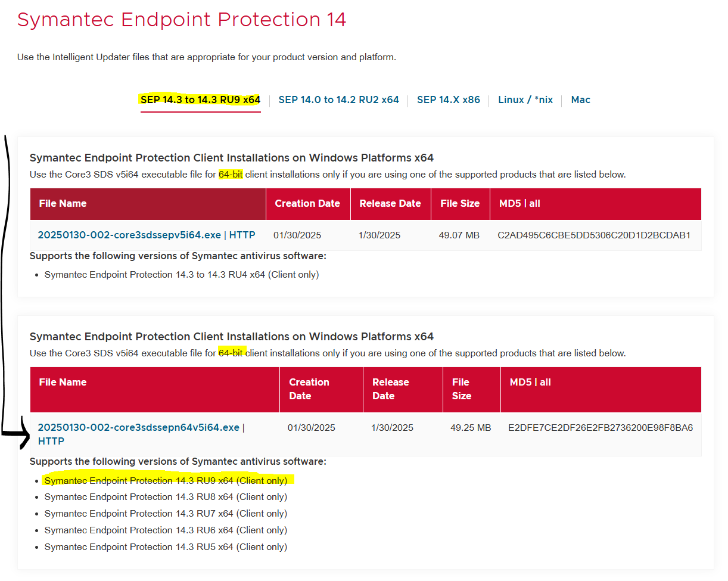Click HTTP link for core3sdssepv5i64.exe
This screenshot has width=728, height=581.
point(242,235)
